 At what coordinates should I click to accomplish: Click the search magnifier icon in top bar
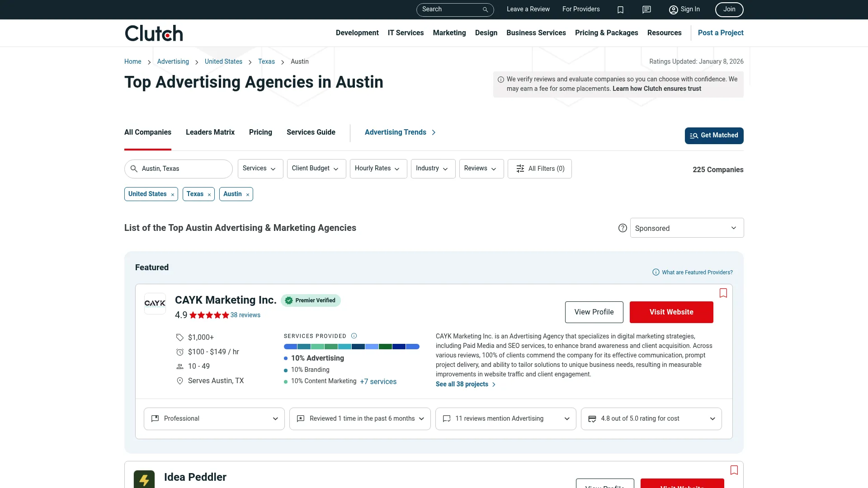pyautogui.click(x=485, y=9)
